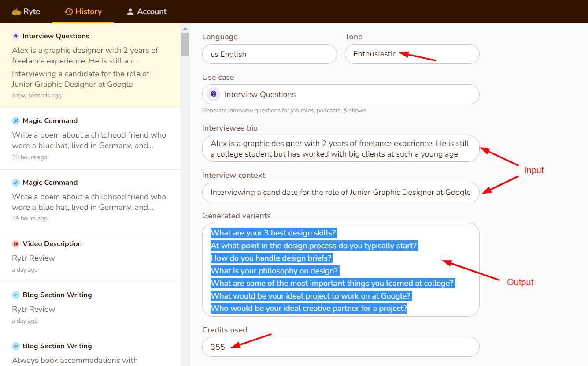Image resolution: width=588 pixels, height=366 pixels.
Task: Click the first Blog Section Writing icon
Action: click(16, 295)
